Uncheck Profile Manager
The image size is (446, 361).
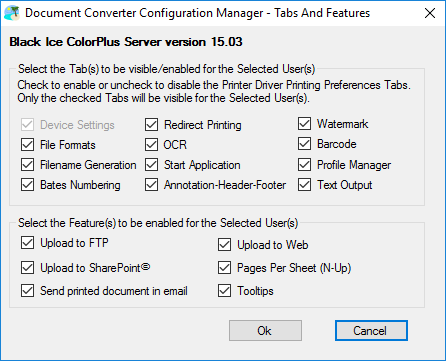coord(305,165)
